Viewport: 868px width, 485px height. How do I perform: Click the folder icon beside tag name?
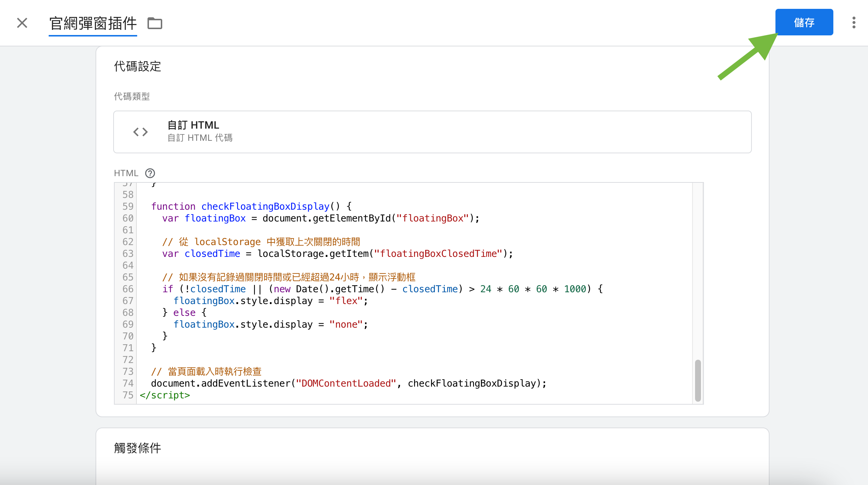(155, 23)
